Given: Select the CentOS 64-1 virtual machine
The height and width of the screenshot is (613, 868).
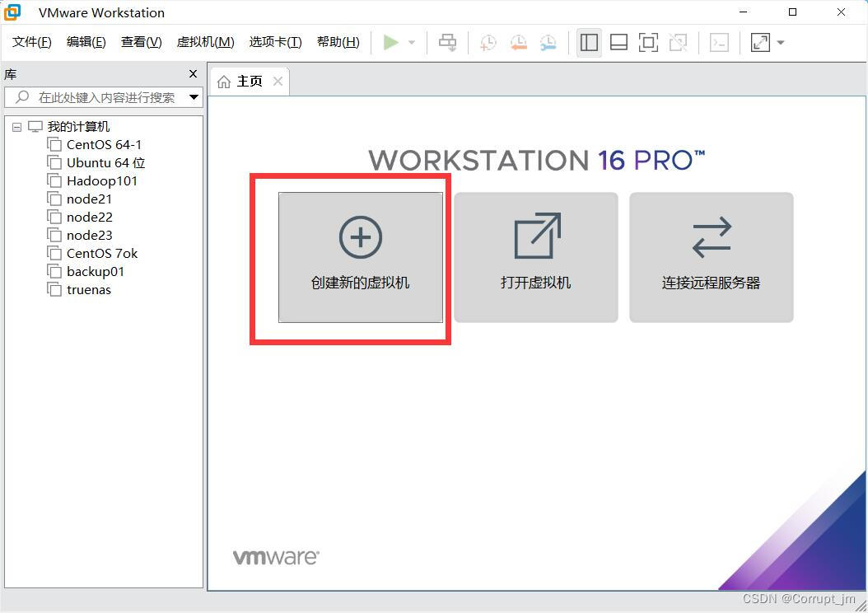Looking at the screenshot, I should [x=104, y=145].
